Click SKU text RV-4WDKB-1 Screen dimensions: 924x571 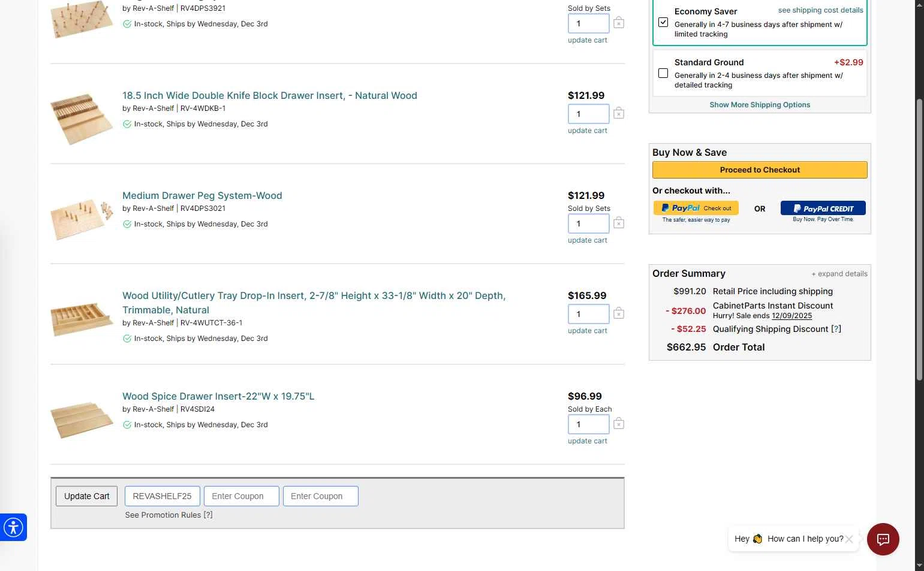(203, 108)
